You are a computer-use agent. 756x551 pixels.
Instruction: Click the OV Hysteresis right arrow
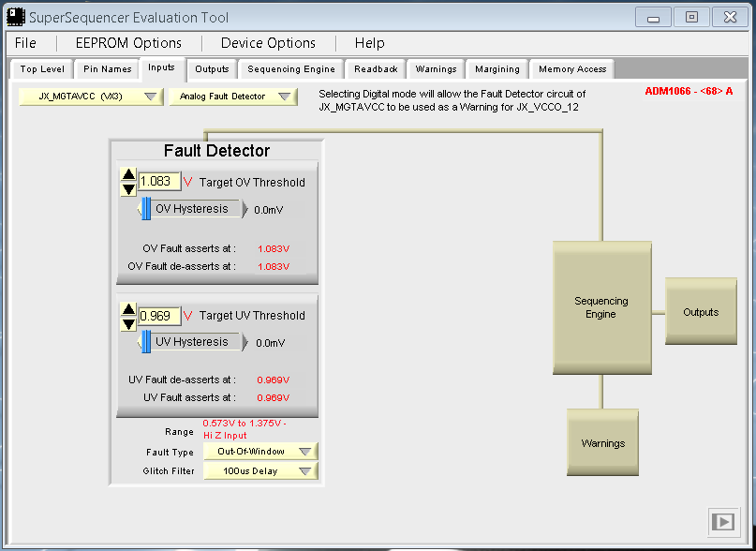click(245, 209)
